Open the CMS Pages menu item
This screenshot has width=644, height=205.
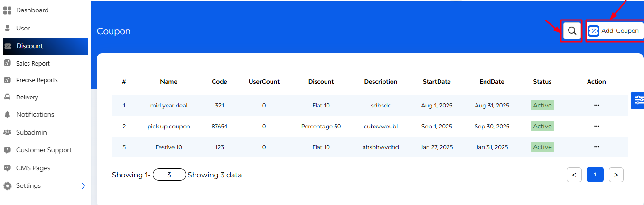[33, 168]
